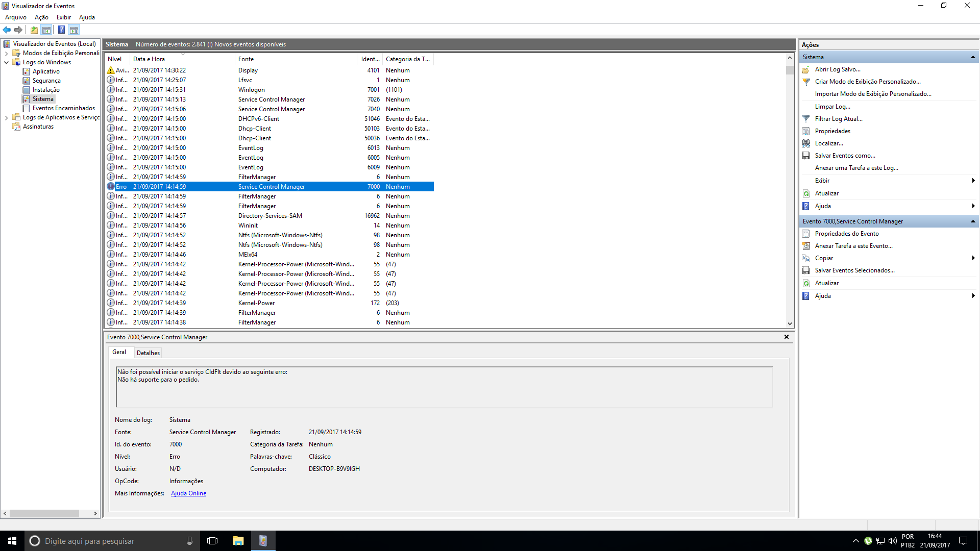Switch to the Geral tab

[119, 352]
